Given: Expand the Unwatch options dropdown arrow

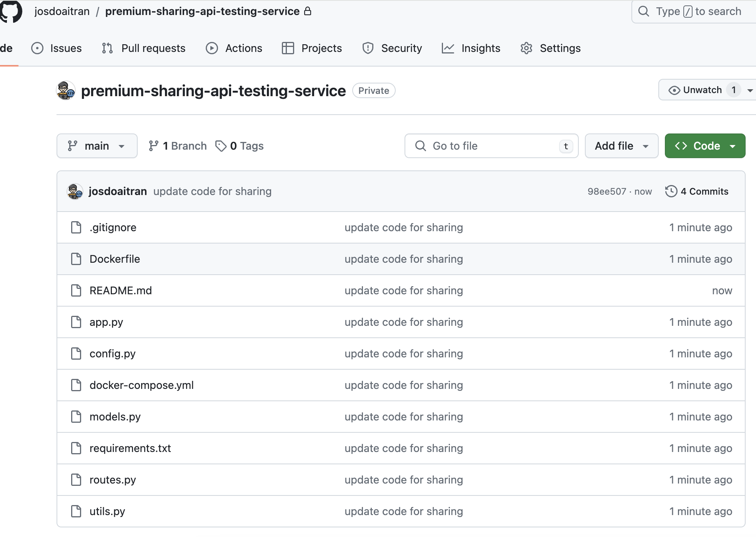Looking at the screenshot, I should pyautogui.click(x=750, y=90).
